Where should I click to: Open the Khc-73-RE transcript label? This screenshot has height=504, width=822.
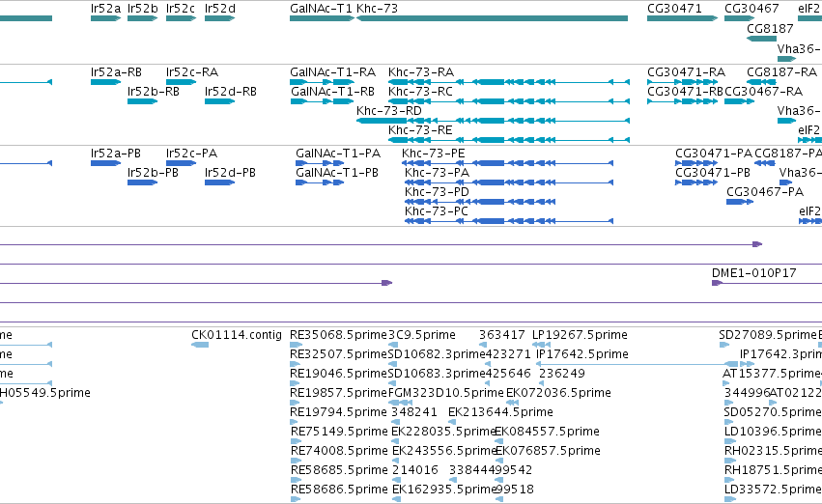coord(420,130)
